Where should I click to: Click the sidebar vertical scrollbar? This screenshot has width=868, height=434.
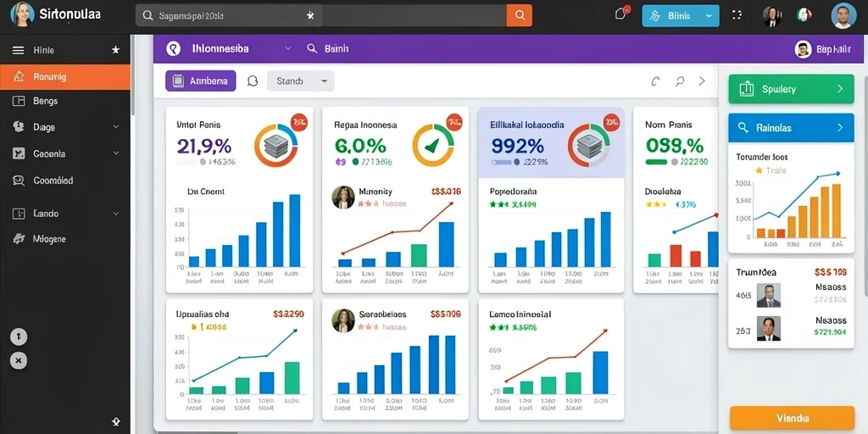[x=132, y=75]
